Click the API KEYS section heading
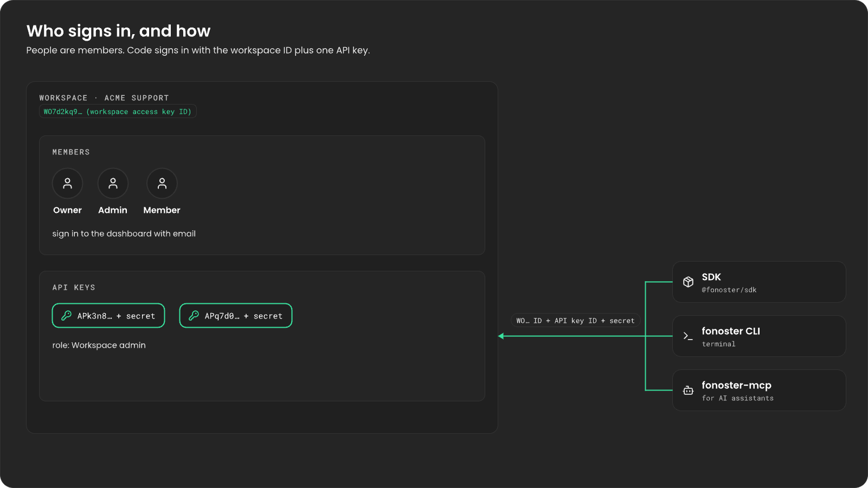Image resolution: width=868 pixels, height=488 pixels. click(x=74, y=288)
